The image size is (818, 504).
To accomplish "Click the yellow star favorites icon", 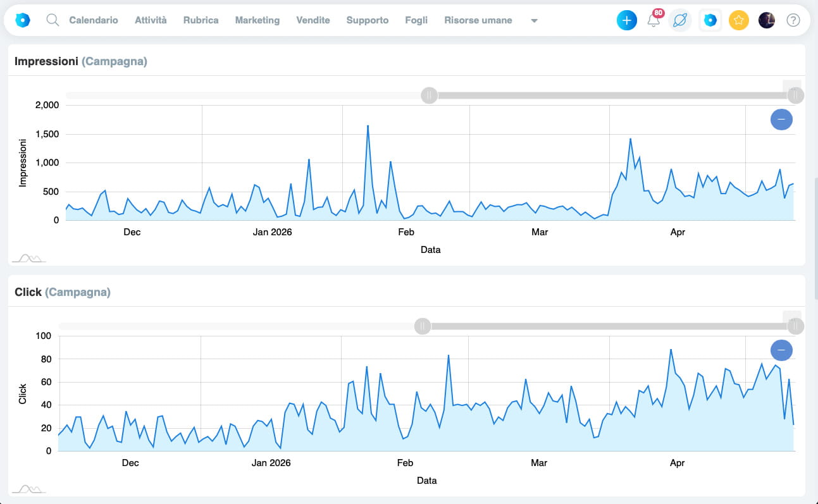I will (x=738, y=20).
